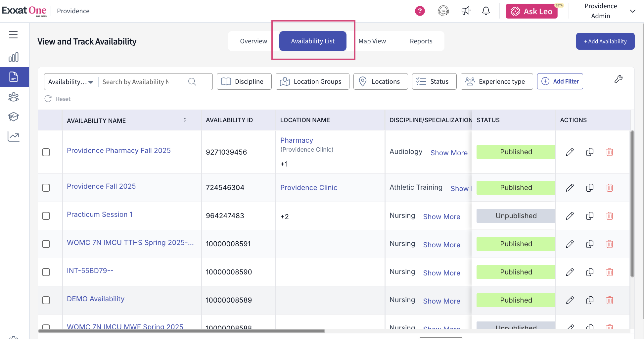Tick the WOMC 7N IMCU TTHS checkbox
The image size is (644, 339).
46,244
